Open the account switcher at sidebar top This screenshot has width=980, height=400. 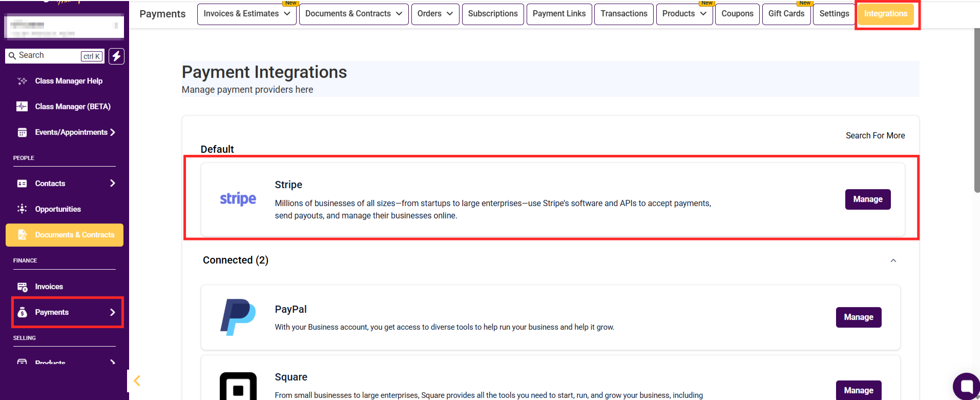click(x=65, y=27)
